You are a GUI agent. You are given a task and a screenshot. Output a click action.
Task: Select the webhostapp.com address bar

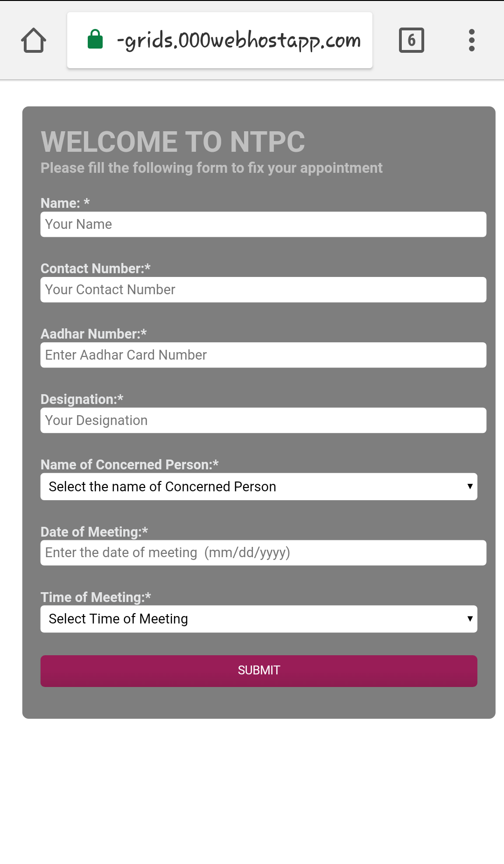(220, 40)
